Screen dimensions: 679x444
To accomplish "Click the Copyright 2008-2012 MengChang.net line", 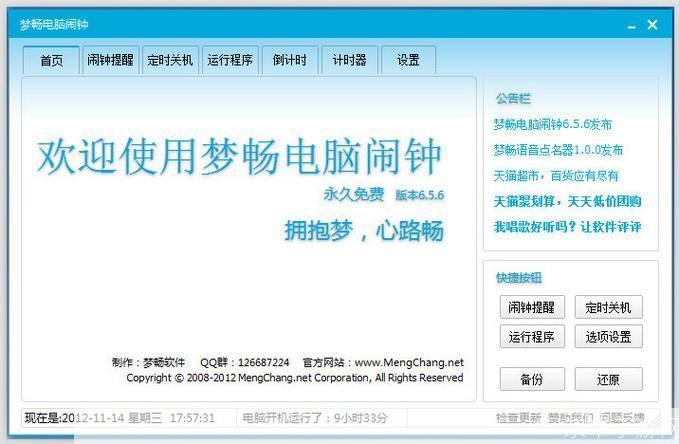I will coord(295,378).
